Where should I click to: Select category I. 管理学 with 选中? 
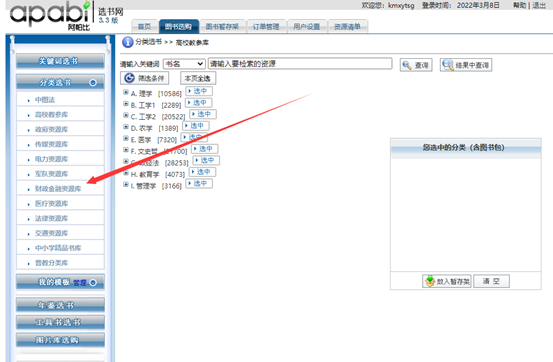[x=199, y=183]
